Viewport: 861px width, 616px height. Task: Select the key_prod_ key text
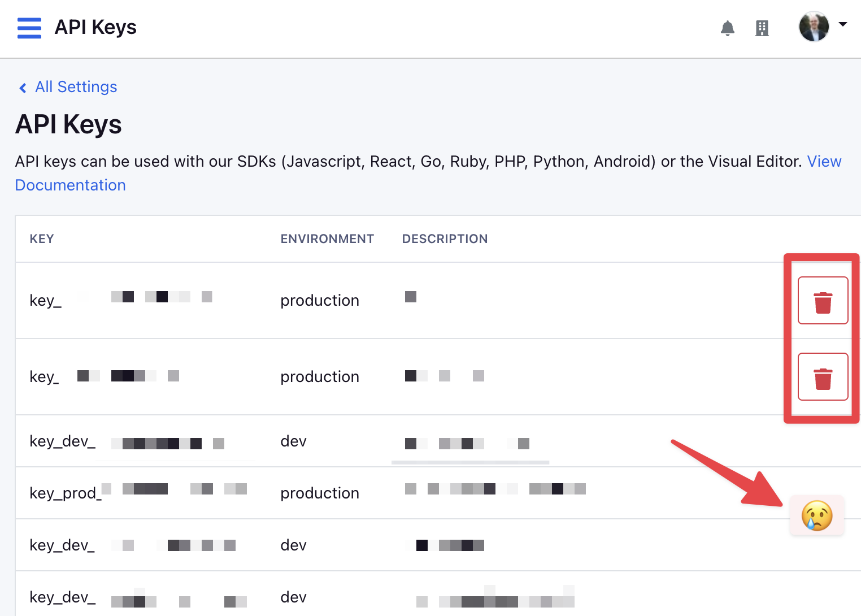tap(66, 493)
